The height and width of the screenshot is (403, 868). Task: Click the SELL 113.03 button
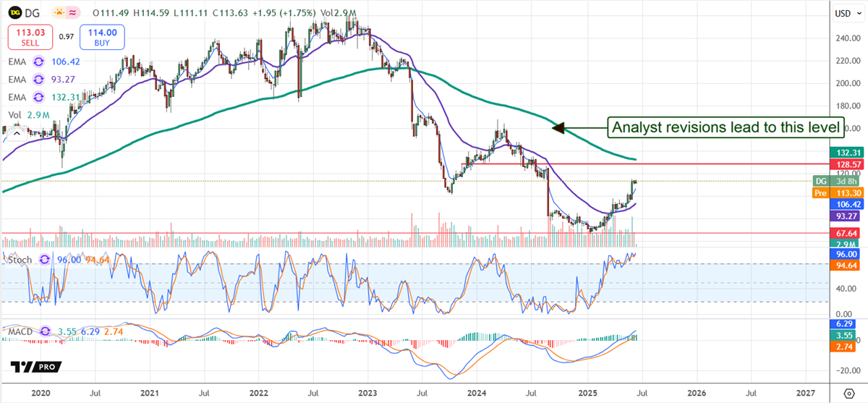pos(29,35)
